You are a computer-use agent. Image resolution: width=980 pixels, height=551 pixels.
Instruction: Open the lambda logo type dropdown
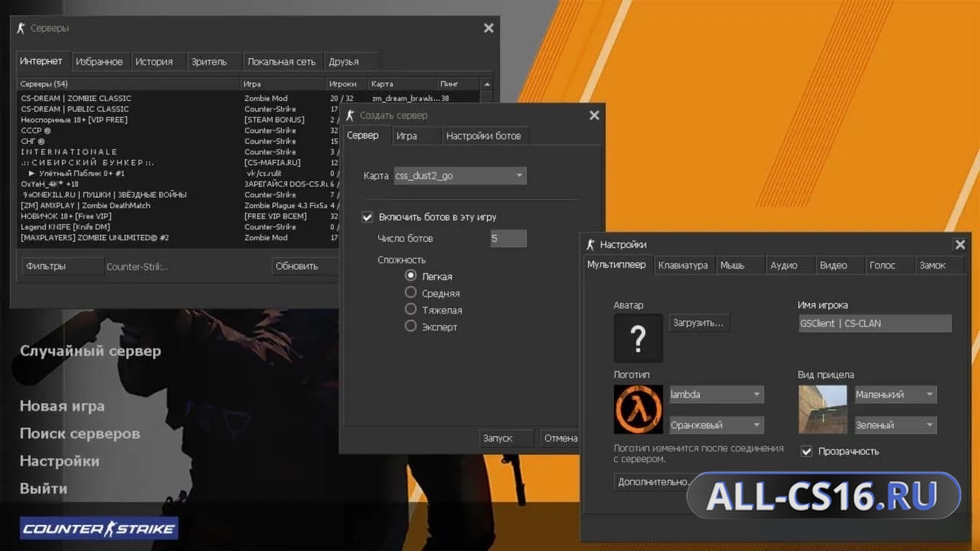point(717,395)
